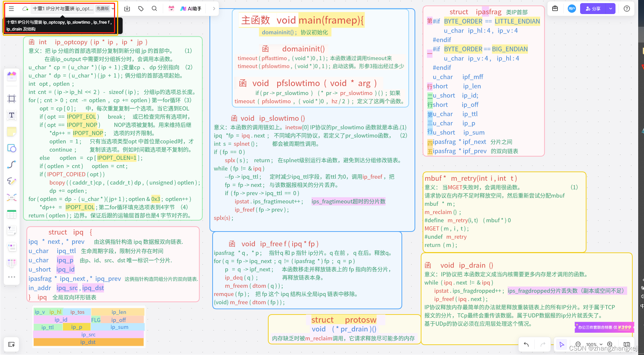The image size is (644, 355).
Task: Zoom in with the plus magnifier
Action: pos(610,344)
